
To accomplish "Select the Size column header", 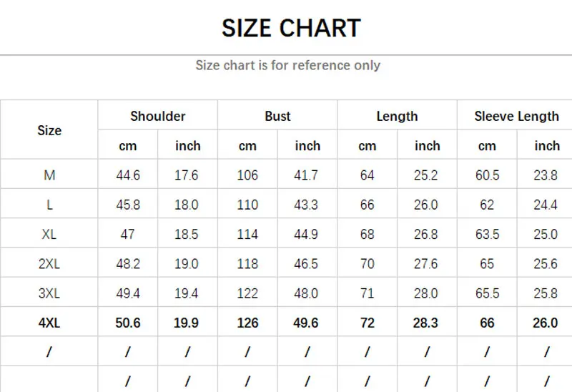I will [49, 130].
